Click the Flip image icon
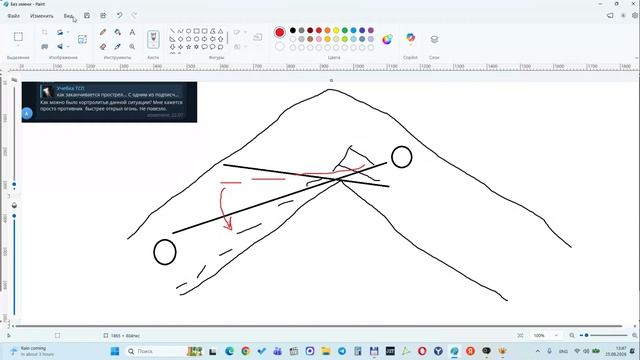 coord(60,47)
